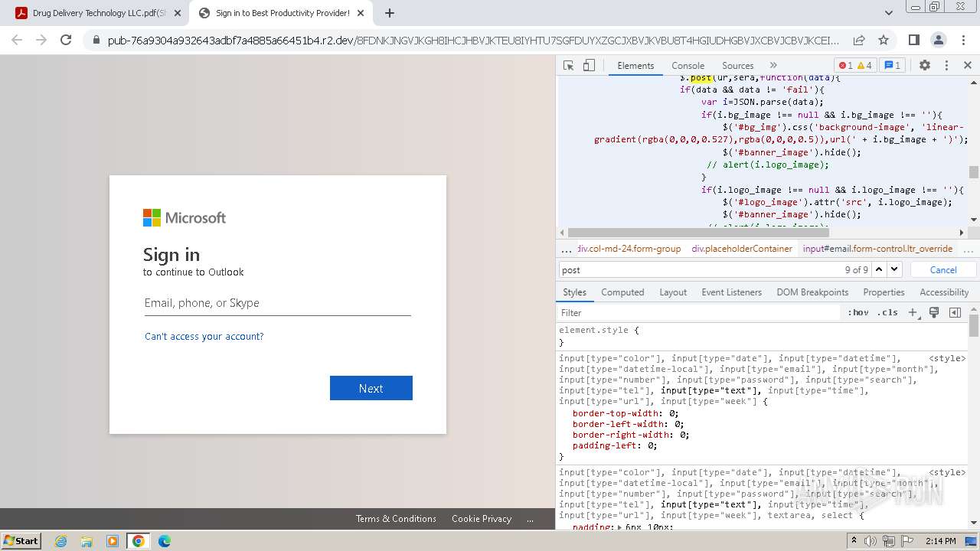The width and height of the screenshot is (980, 551).
Task: Open Chrome profile avatar
Action: tap(939, 41)
